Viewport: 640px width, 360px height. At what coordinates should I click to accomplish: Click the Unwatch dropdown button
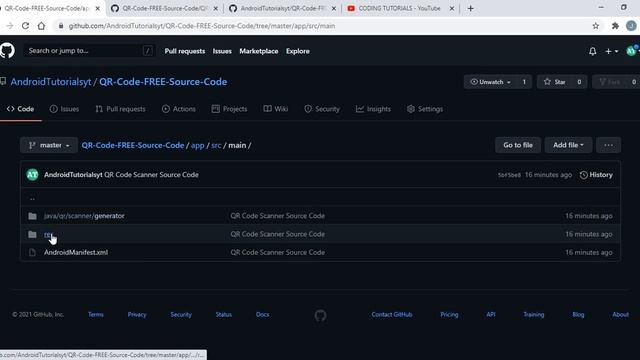pos(490,82)
